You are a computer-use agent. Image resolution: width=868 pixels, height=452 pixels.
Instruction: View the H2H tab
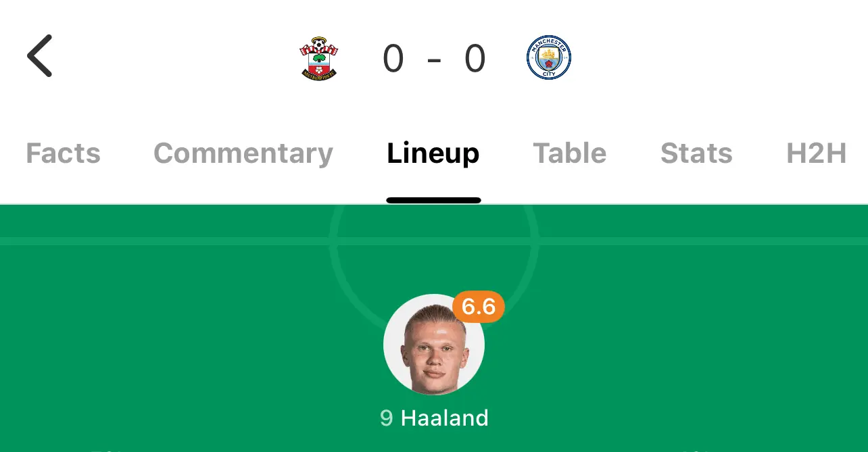pos(817,153)
